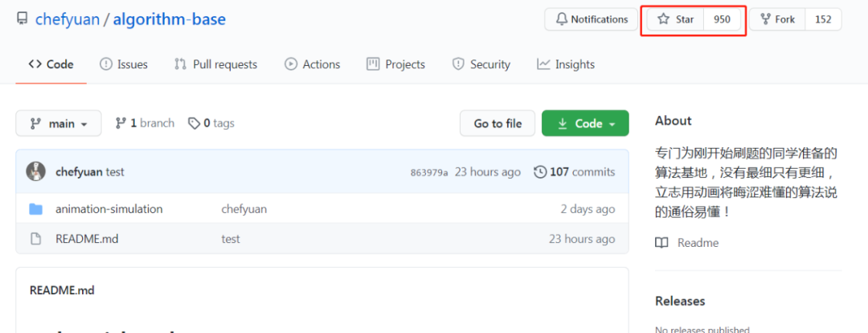Image resolution: width=868 pixels, height=333 pixels.
Task: View the 950 stargazers count
Action: 722,19
